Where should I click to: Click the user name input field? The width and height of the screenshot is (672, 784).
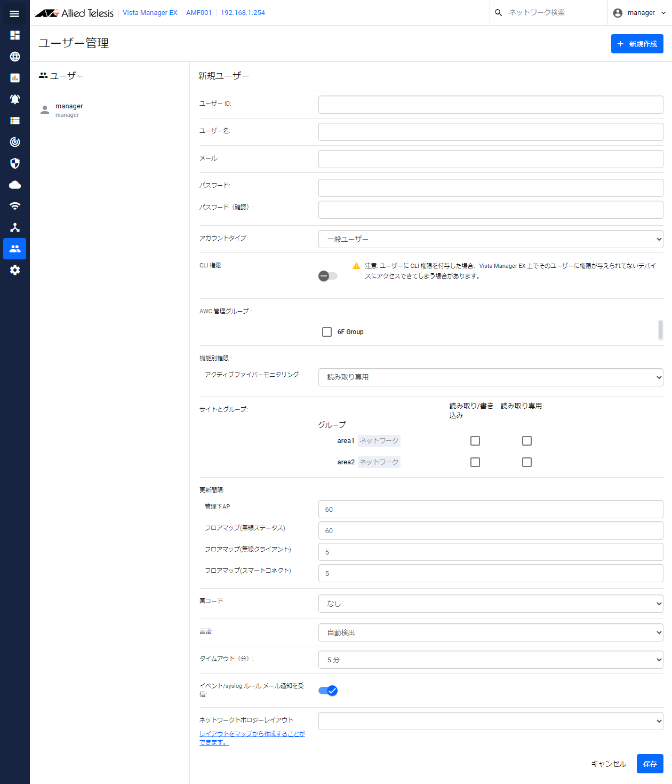(491, 132)
